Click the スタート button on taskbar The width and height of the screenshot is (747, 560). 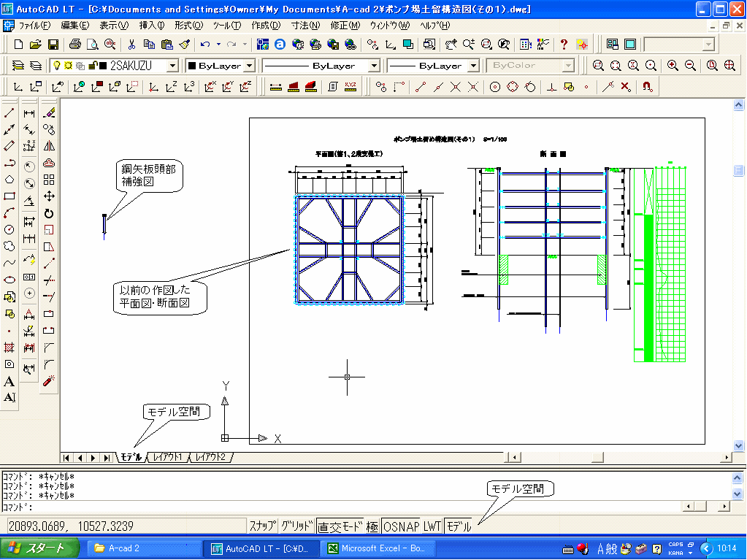[x=39, y=548]
